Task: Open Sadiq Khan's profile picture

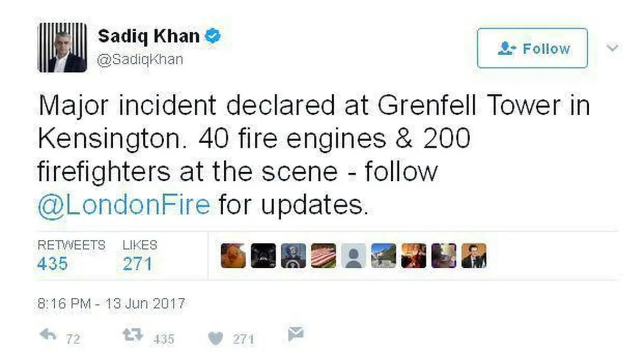Action: [62, 47]
